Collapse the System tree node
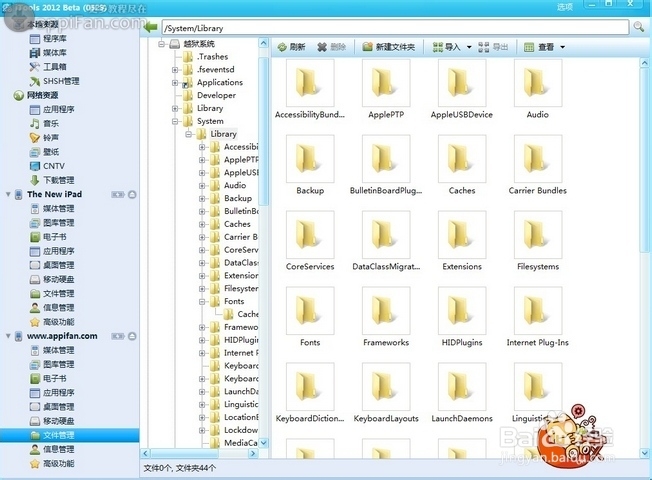The height and width of the screenshot is (480, 652). click(175, 121)
